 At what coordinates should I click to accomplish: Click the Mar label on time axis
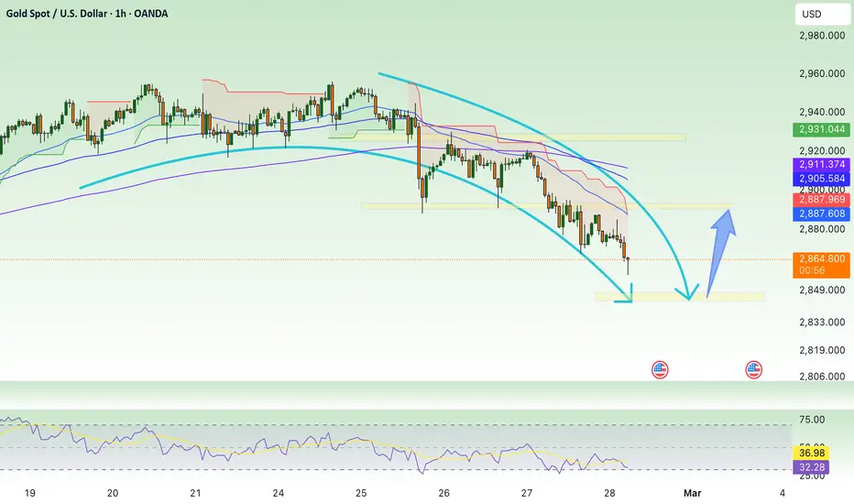click(x=692, y=493)
